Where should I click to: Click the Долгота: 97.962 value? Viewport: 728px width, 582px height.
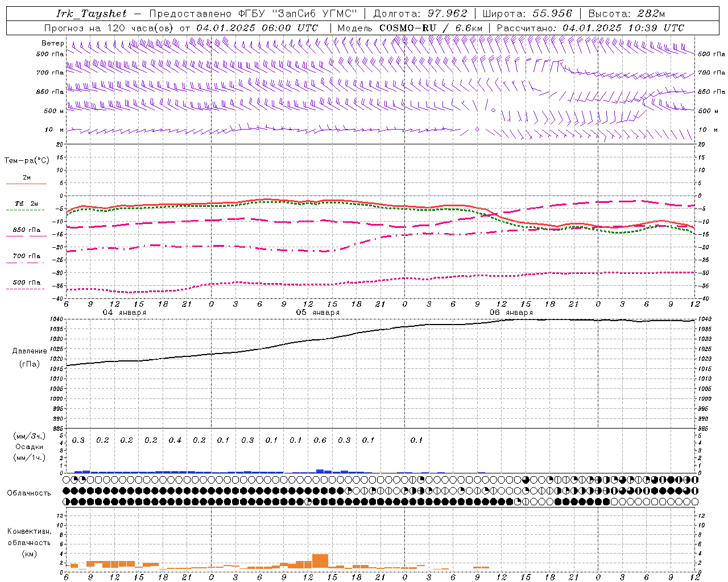[420, 14]
